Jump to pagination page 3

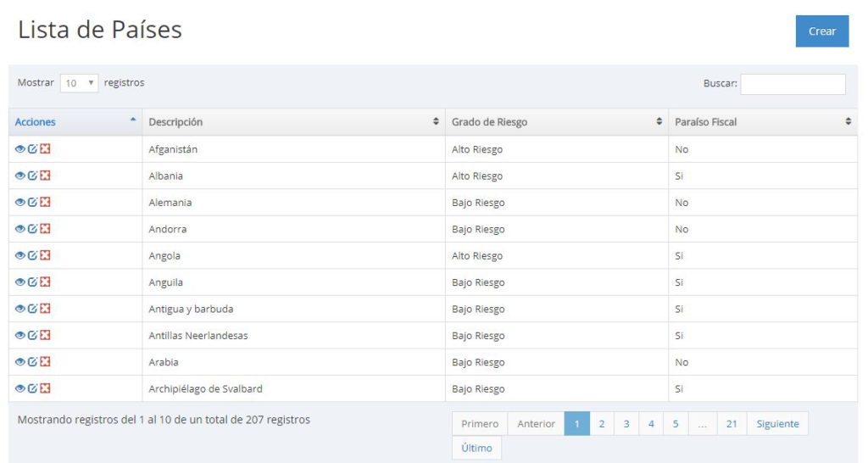[626, 424]
